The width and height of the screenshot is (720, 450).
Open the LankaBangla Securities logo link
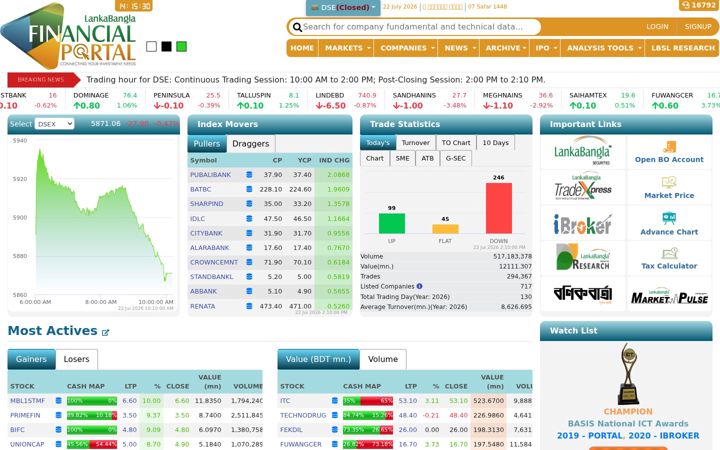(583, 152)
